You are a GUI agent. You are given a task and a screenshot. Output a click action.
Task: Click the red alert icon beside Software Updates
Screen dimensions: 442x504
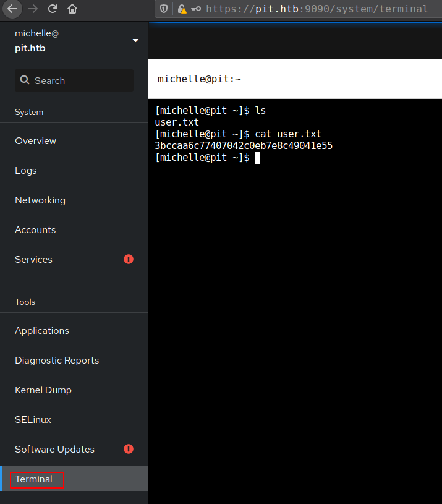[x=129, y=449]
